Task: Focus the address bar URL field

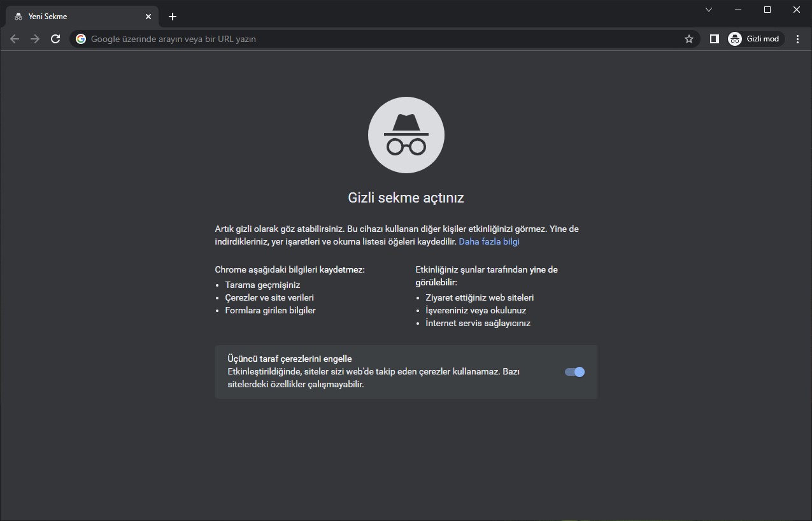Action: [x=385, y=39]
